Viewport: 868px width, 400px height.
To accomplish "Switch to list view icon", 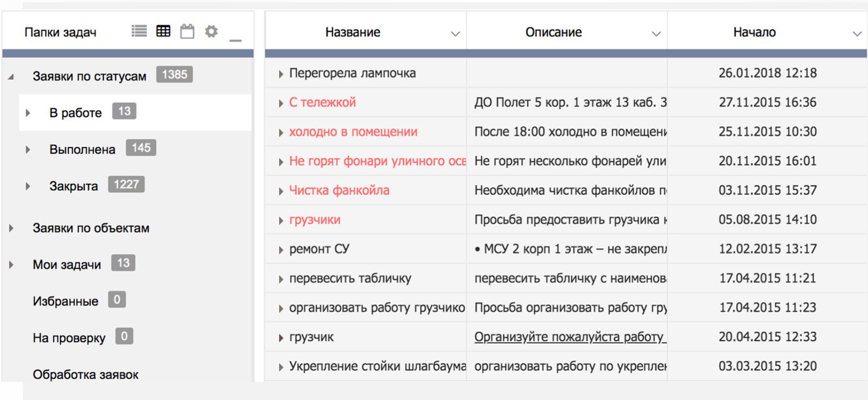I will [139, 31].
